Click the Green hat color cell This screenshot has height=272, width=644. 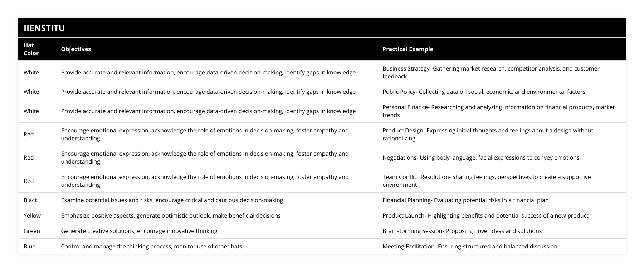(32, 231)
